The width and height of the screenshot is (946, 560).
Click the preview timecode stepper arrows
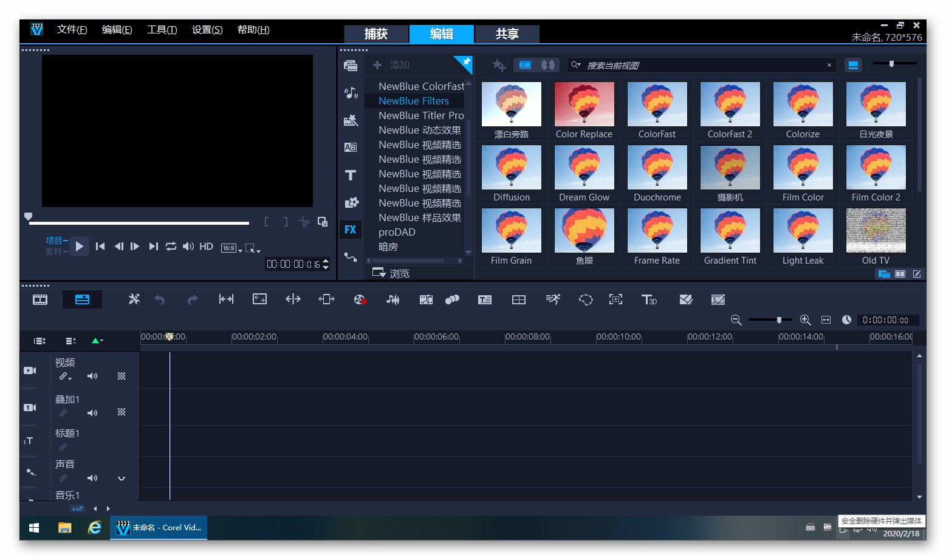(x=326, y=264)
